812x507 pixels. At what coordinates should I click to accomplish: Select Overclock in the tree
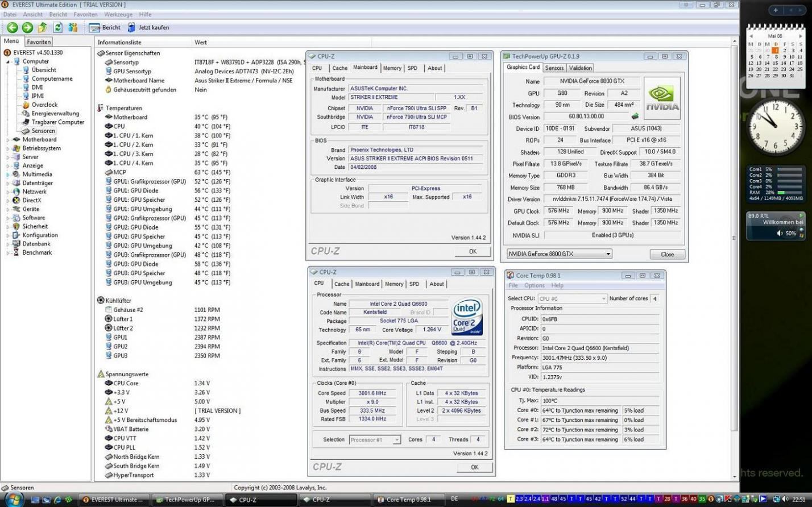point(44,105)
